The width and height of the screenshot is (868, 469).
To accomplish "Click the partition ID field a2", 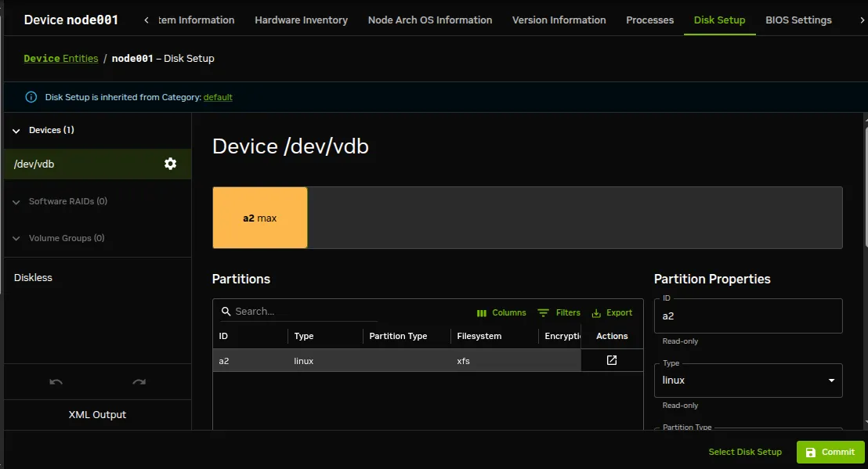I will [x=748, y=316].
